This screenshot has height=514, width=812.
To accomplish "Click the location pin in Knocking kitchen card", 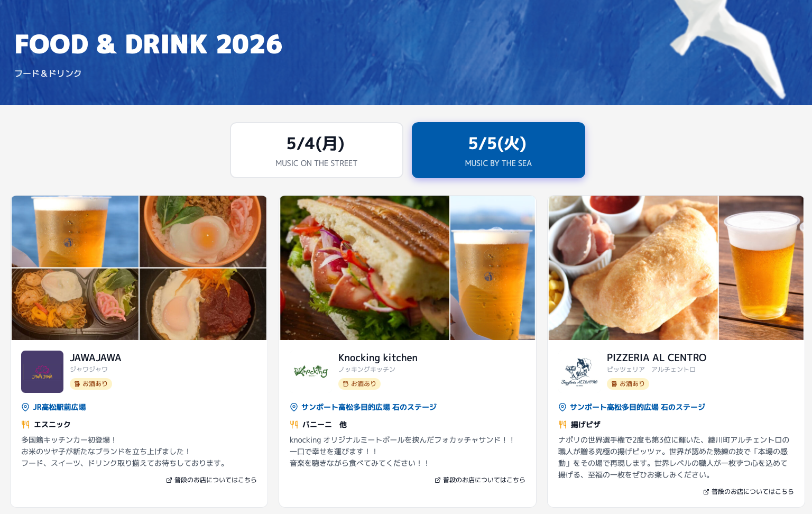I will tap(294, 407).
